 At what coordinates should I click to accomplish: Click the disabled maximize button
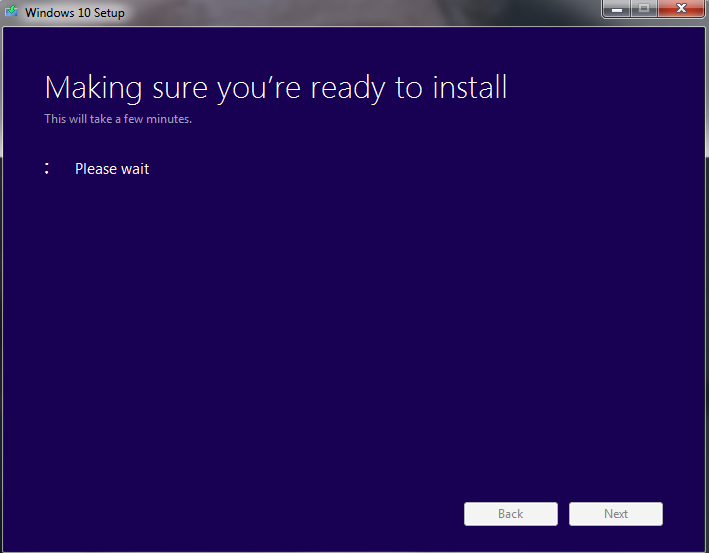pos(644,9)
